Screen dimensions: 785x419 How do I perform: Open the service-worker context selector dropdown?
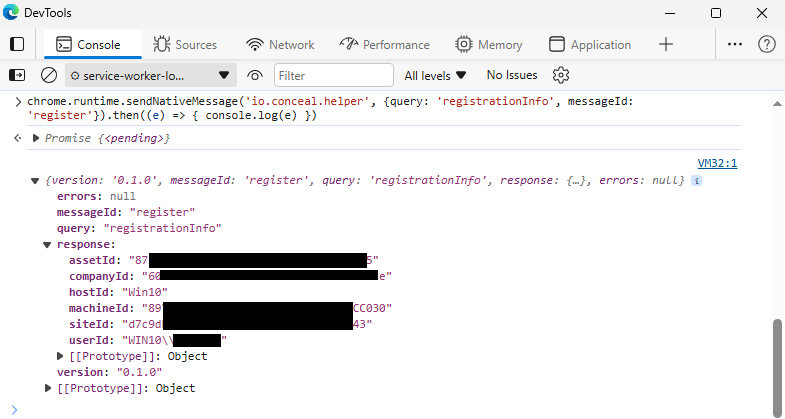click(151, 76)
